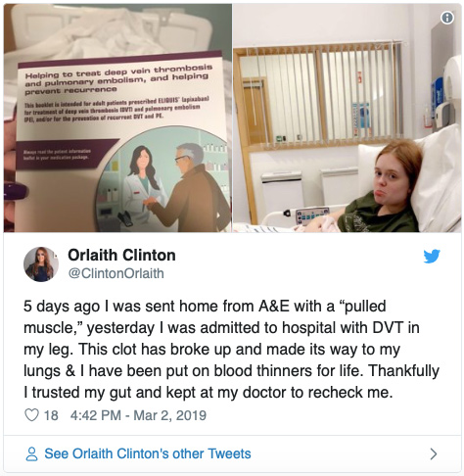Open the Orlaith Clinton display name

121,255
